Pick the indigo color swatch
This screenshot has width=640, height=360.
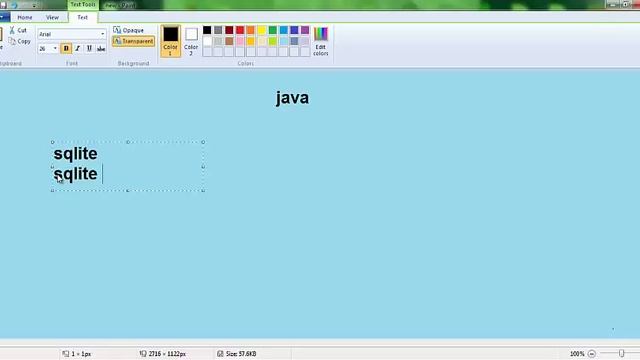[294, 30]
